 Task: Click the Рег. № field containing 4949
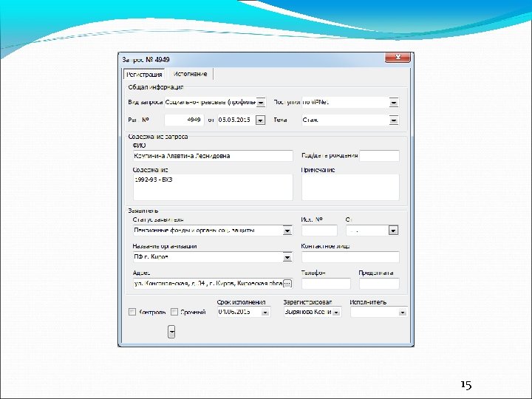click(184, 120)
